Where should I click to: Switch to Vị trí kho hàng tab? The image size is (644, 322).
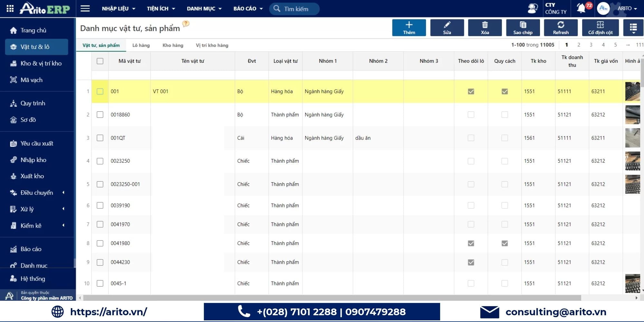point(212,45)
